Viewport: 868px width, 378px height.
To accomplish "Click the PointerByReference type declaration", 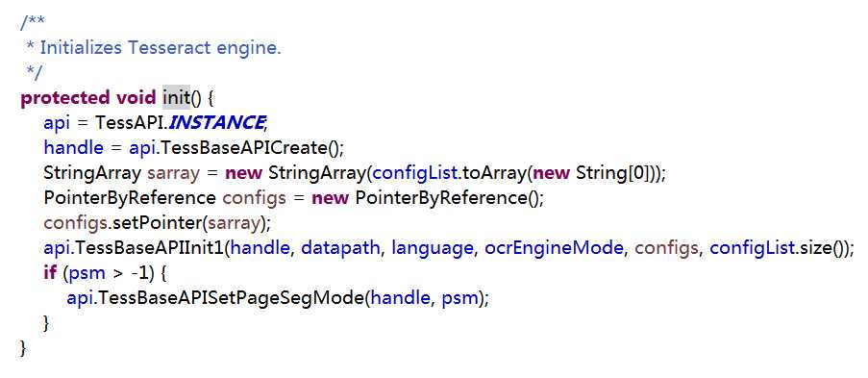I will [x=130, y=198].
